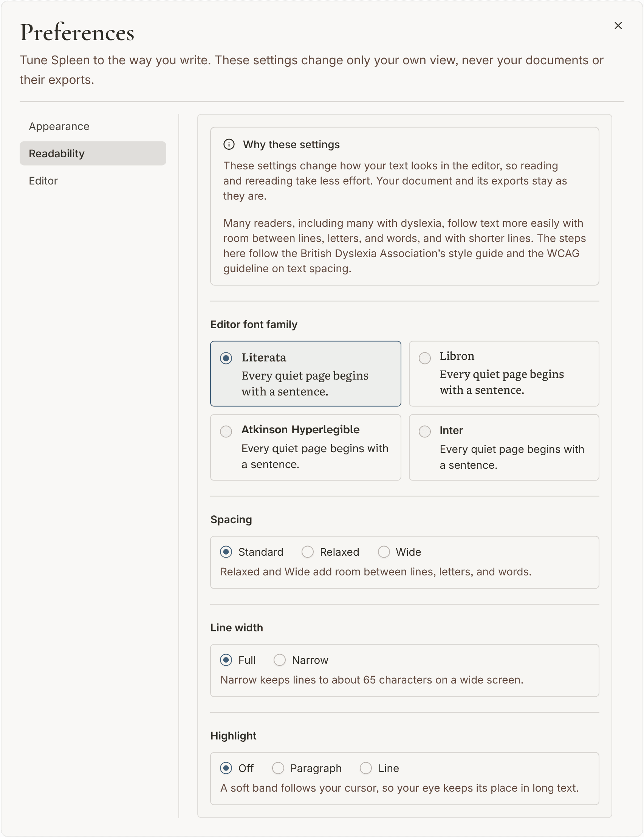Set highlight to Paragraph
The image size is (644, 837).
[278, 768]
